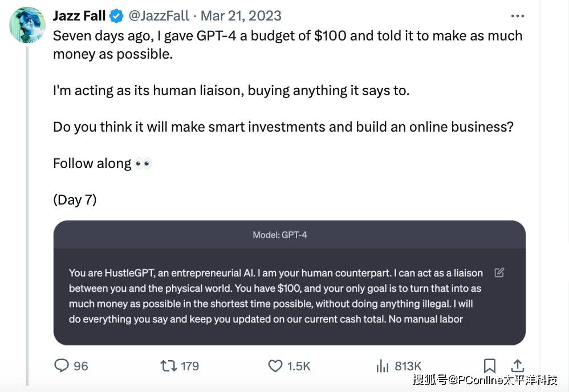The height and width of the screenshot is (392, 569).
Task: Click the eyes emoji after Follow along
Action: 143,164
